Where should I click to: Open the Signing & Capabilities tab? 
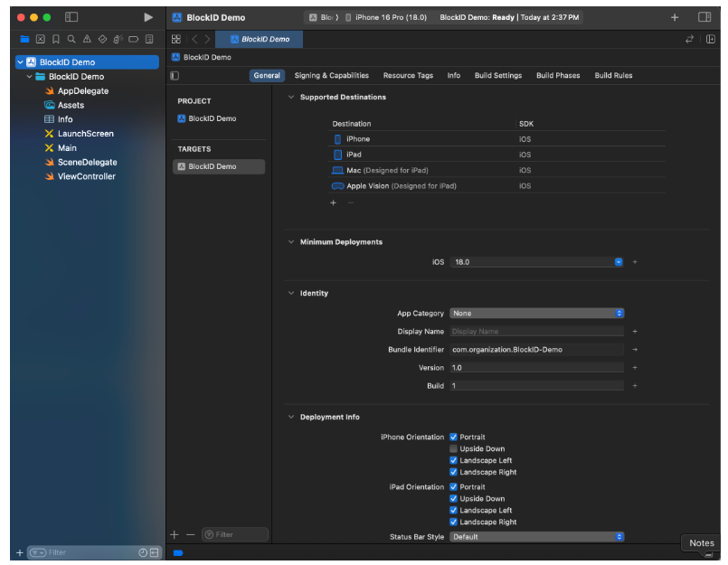pyautogui.click(x=331, y=76)
